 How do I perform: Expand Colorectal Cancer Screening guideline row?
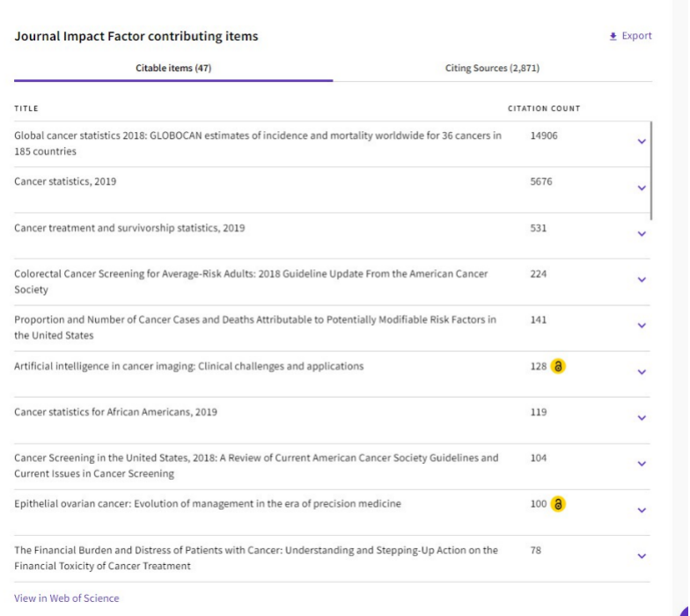tap(641, 280)
